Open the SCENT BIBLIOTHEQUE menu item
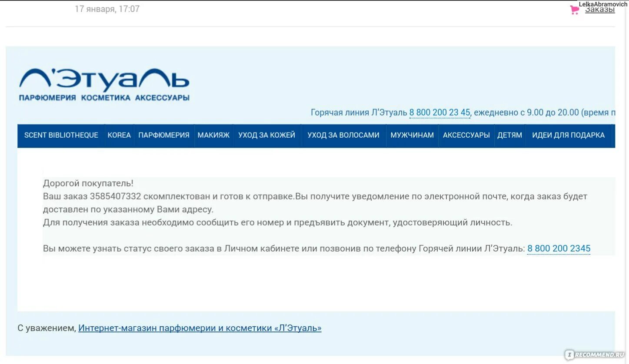 coord(61,135)
